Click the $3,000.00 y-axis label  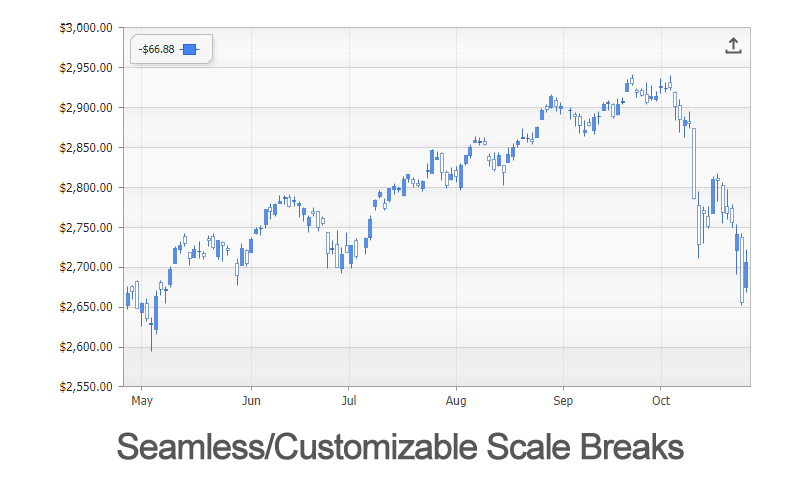pyautogui.click(x=86, y=28)
